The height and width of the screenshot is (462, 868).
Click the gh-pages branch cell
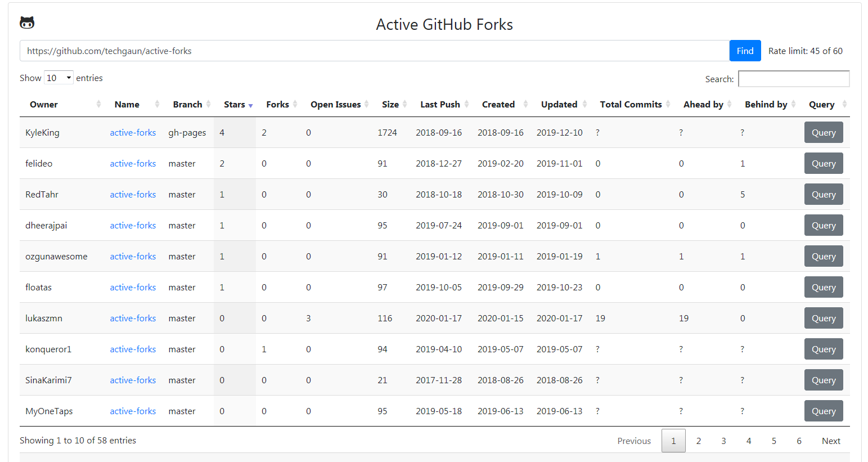187,132
